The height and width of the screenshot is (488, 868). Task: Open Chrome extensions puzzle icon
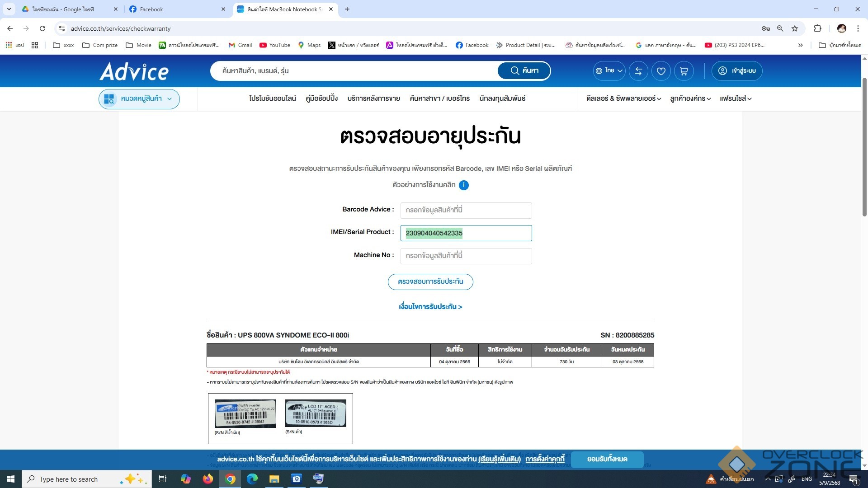(x=817, y=28)
